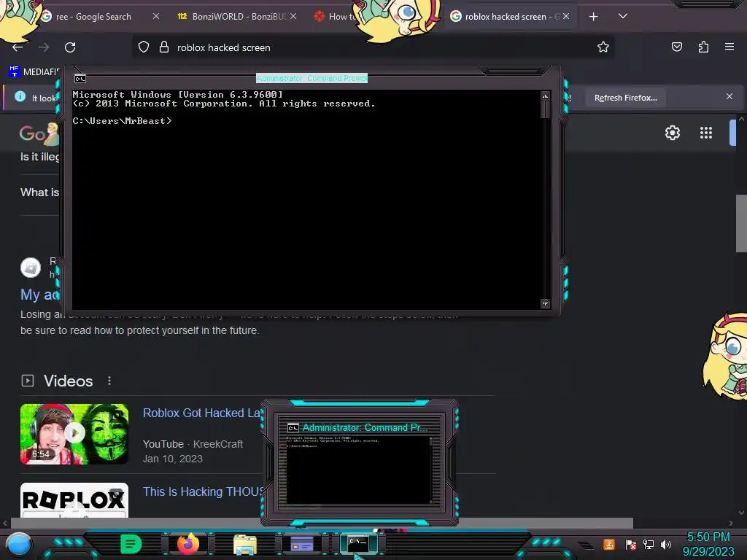Click the 'My ac...' search result heading
Viewport: 747px width, 560px height.
[39, 295]
